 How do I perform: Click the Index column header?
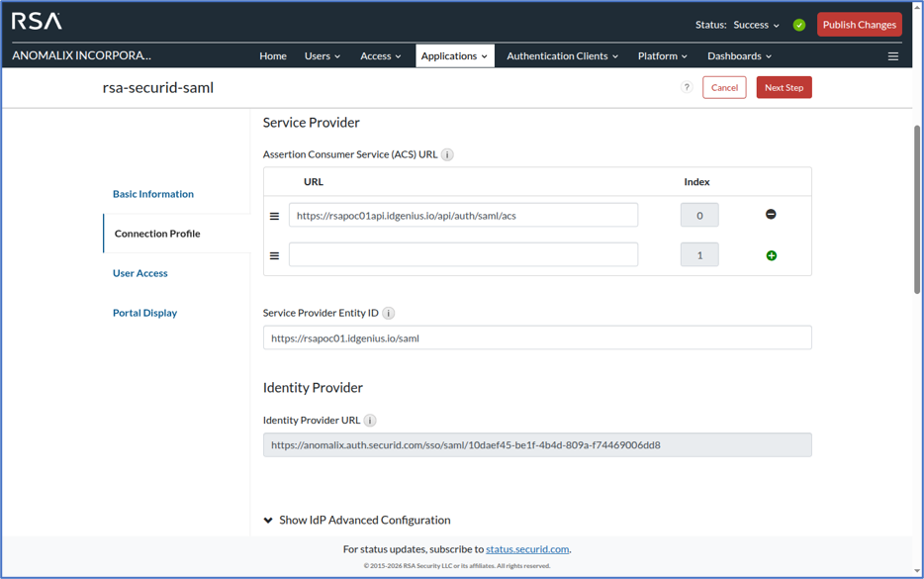click(696, 181)
